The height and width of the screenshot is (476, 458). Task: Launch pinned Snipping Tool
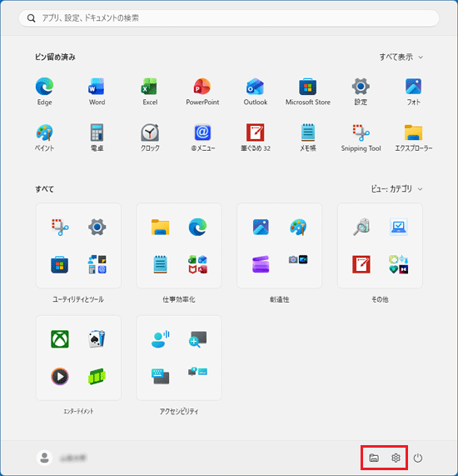point(361,138)
